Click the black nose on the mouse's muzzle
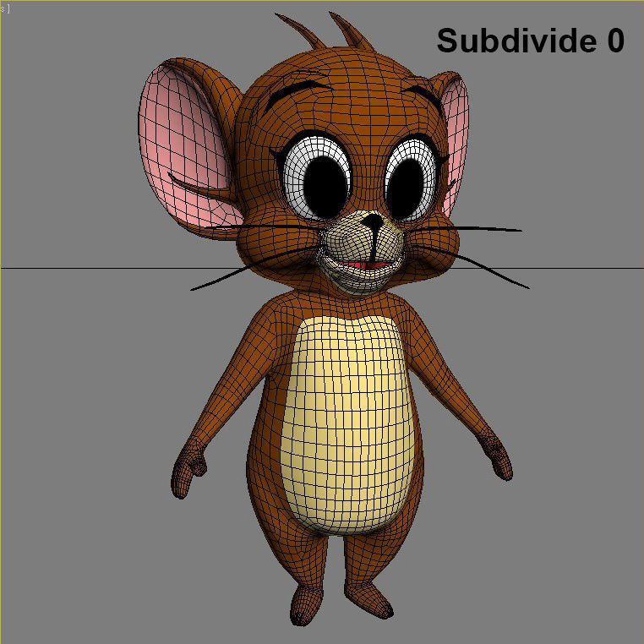 [374, 221]
